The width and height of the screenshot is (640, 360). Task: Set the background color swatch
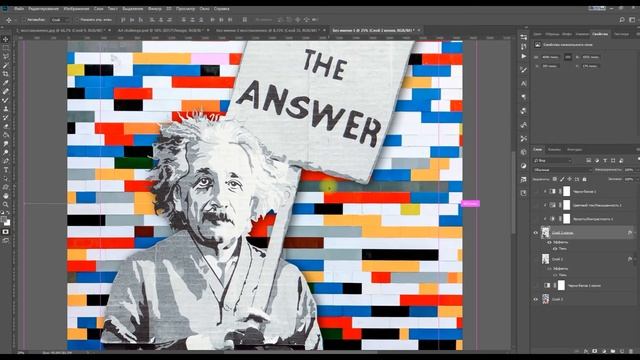tap(7, 222)
